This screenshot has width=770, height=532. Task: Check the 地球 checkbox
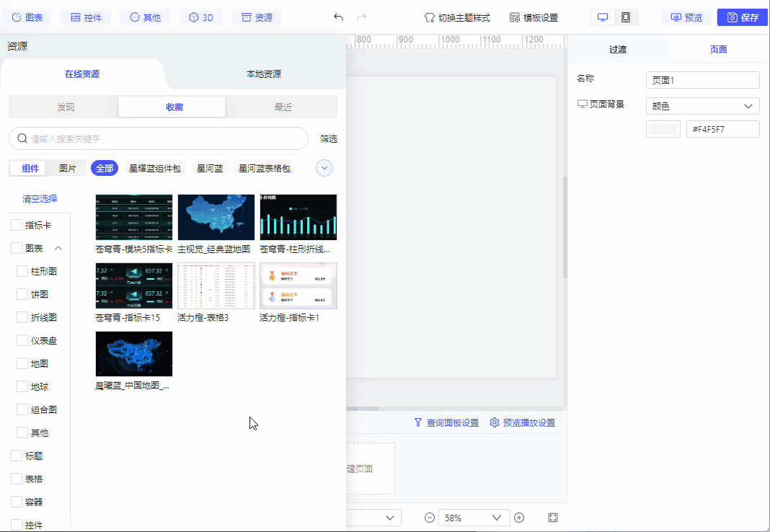(22, 386)
